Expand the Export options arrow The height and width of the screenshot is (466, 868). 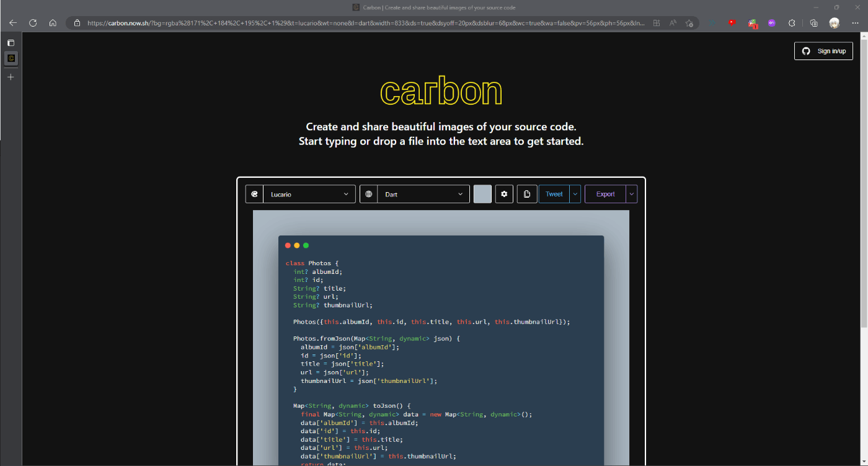point(632,194)
